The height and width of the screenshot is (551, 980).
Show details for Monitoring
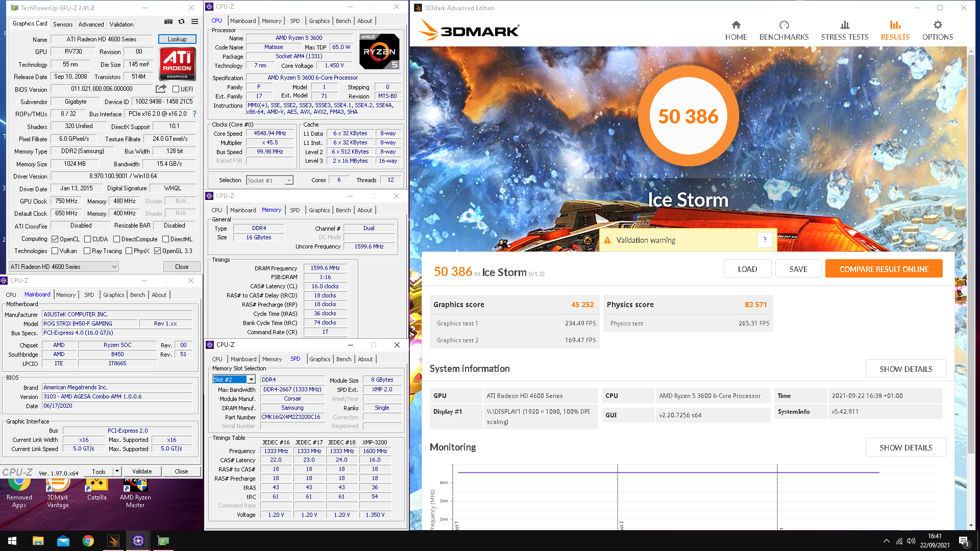pyautogui.click(x=905, y=447)
